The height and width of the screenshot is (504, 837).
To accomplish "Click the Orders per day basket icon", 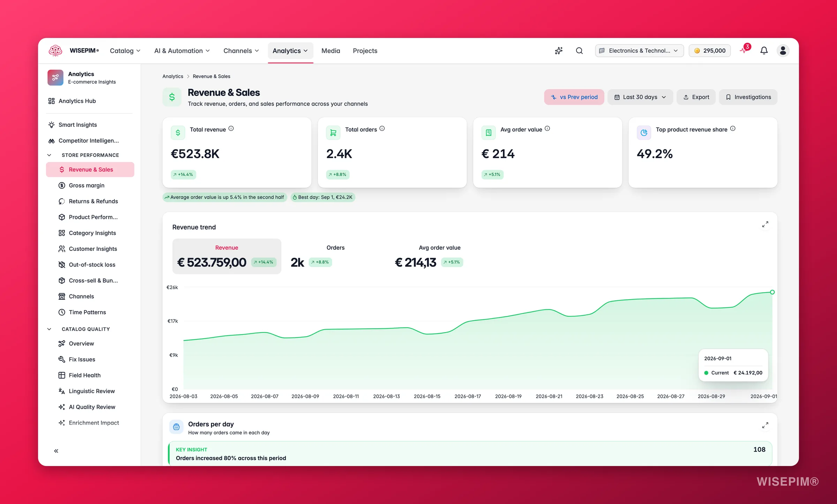I will 176,427.
